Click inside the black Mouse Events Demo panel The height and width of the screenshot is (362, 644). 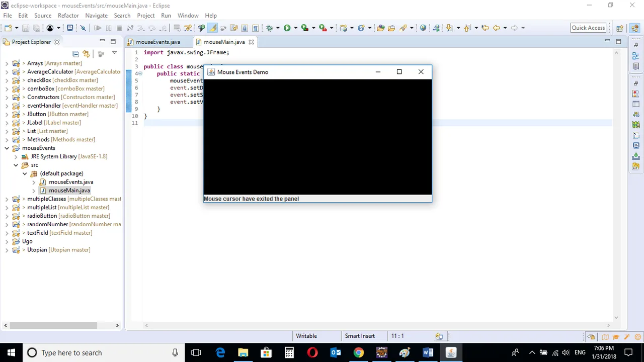click(x=317, y=137)
